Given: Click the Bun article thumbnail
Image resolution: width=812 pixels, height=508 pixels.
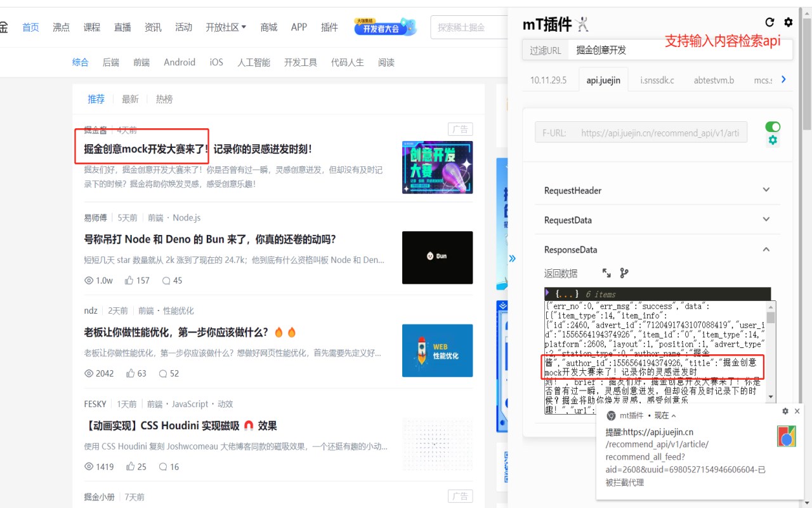Looking at the screenshot, I should 437,257.
